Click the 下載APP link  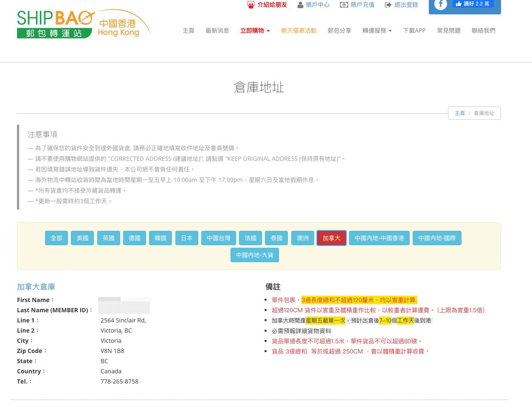click(415, 31)
